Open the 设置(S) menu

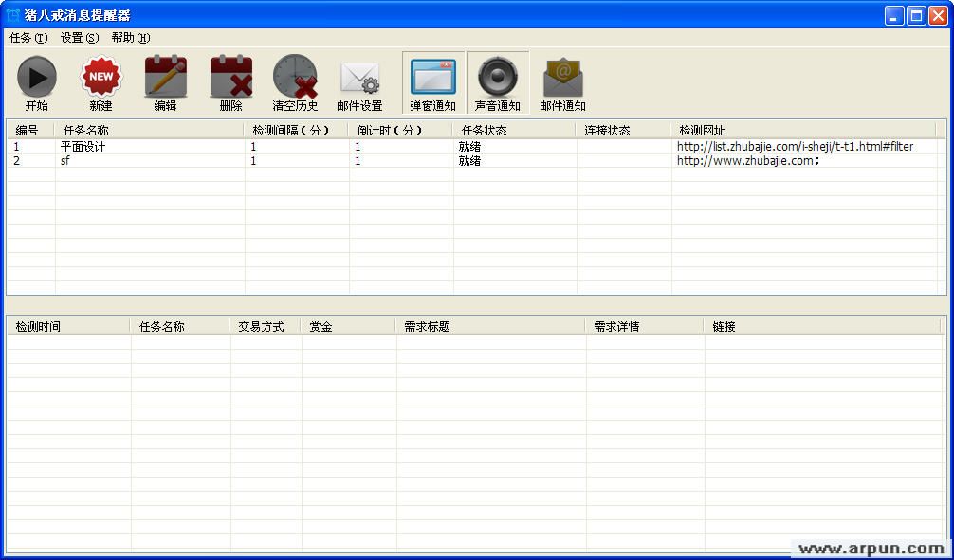(80, 38)
